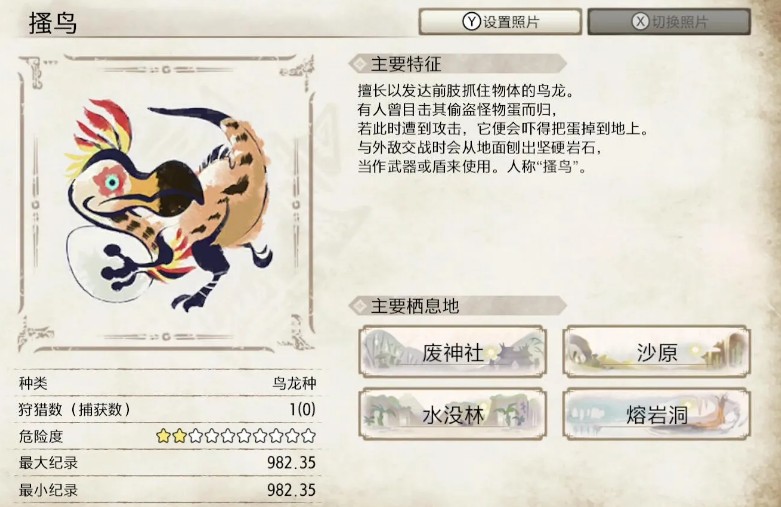Click the diamond icon beside 主要栖息地
This screenshot has width=781, height=507.
pos(359,306)
